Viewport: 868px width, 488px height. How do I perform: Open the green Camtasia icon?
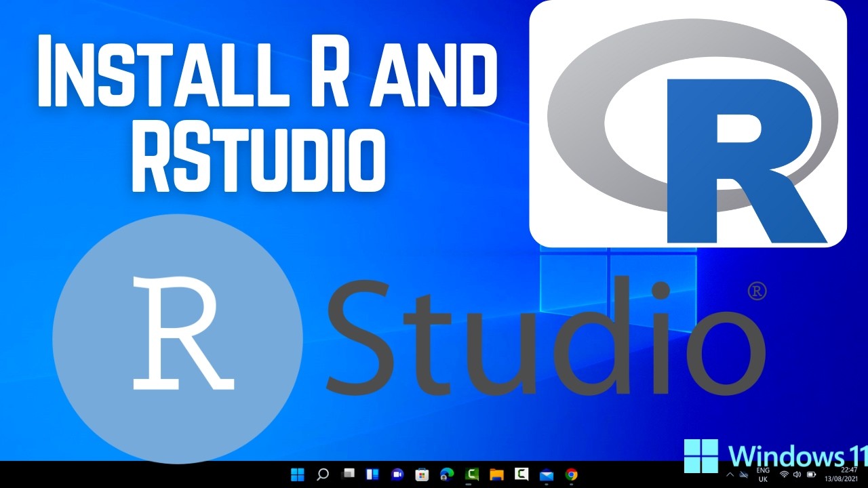point(472,474)
